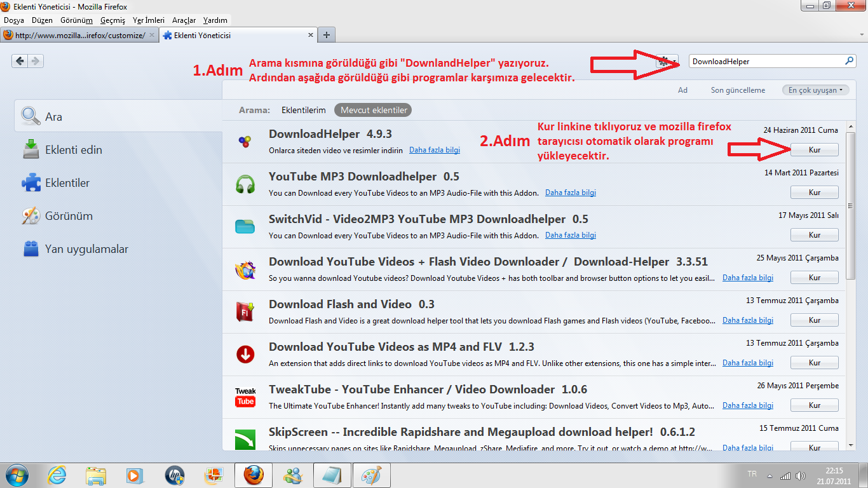Select the TweakTube add-on icon
The width and height of the screenshot is (868, 488).
coord(245,397)
